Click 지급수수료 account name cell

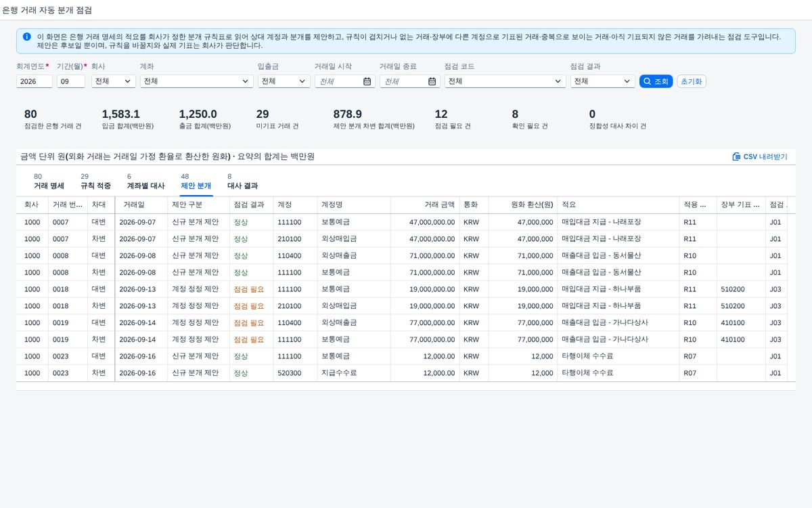pos(339,373)
